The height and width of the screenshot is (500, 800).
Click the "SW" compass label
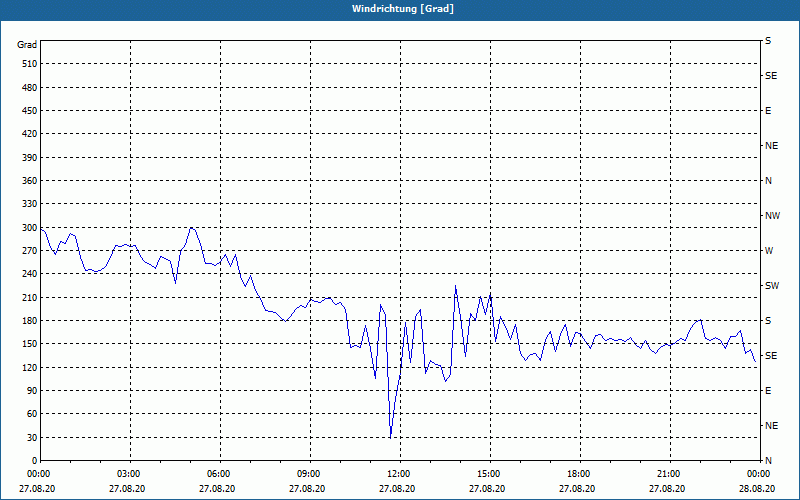(x=772, y=286)
